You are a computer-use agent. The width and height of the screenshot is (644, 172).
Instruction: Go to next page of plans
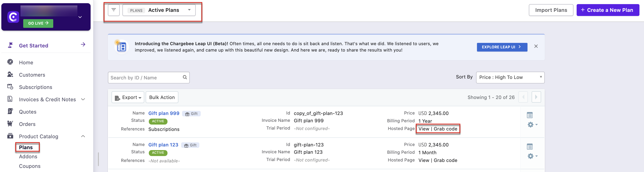tap(536, 97)
